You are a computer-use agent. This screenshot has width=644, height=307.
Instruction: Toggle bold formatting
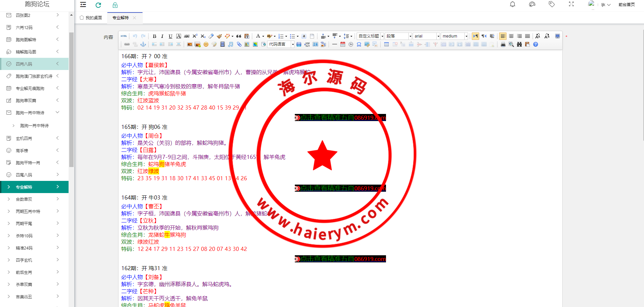(x=154, y=36)
